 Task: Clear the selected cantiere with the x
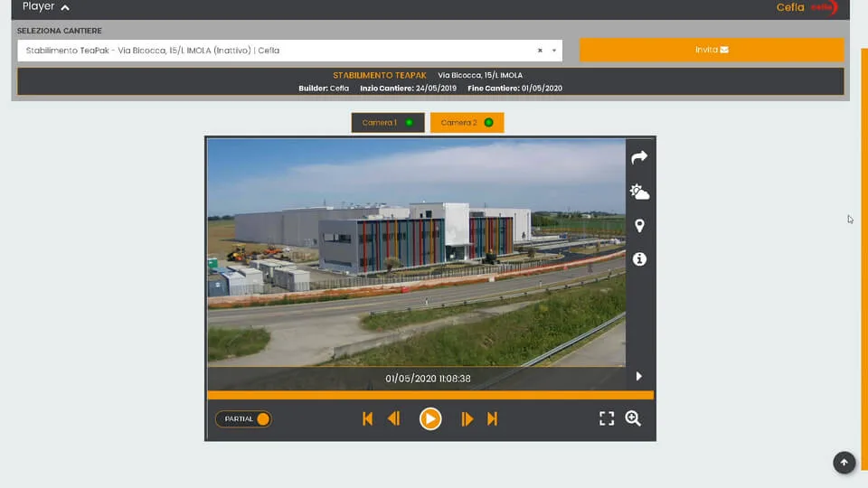[x=540, y=51]
